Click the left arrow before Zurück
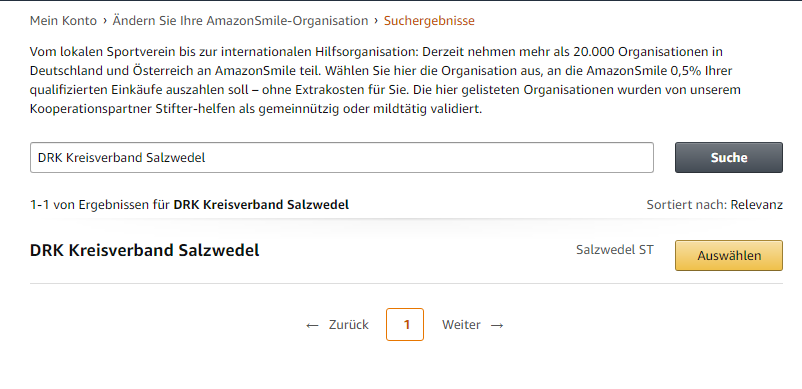802x389 pixels. [312, 325]
